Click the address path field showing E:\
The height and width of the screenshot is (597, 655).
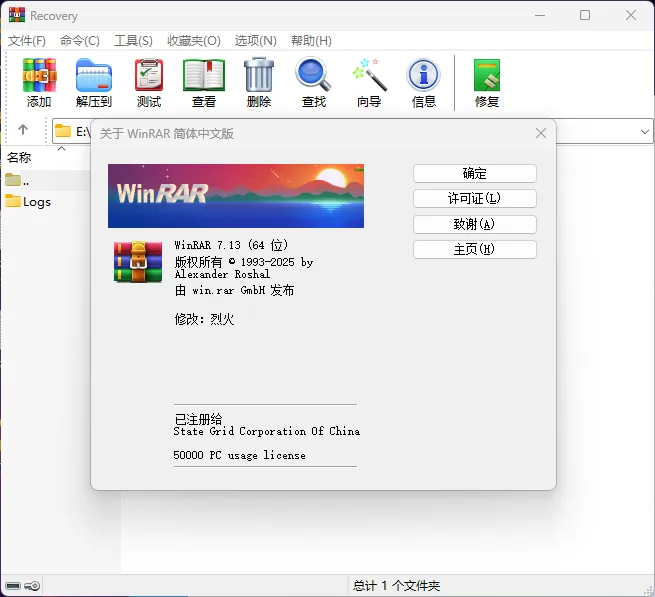[71, 131]
